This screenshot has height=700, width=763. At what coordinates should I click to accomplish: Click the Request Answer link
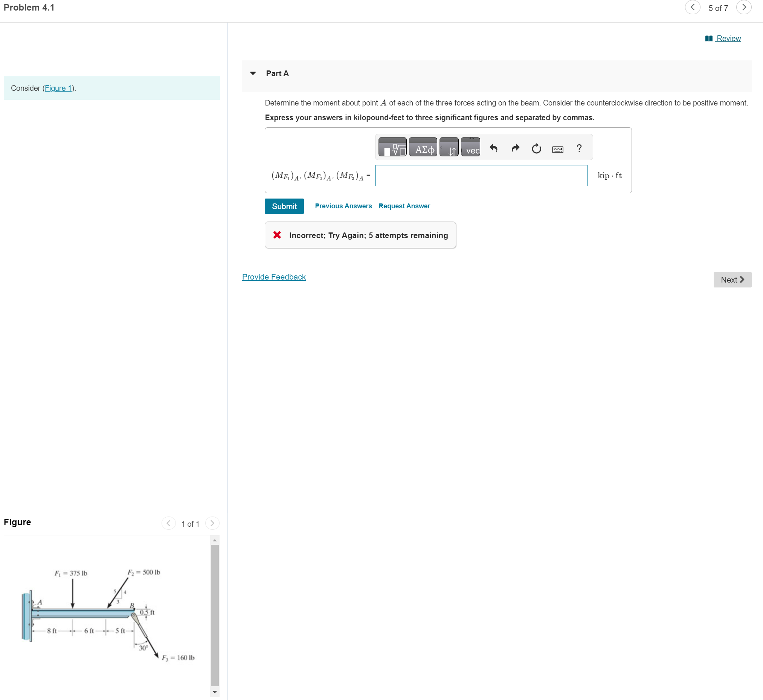(404, 206)
